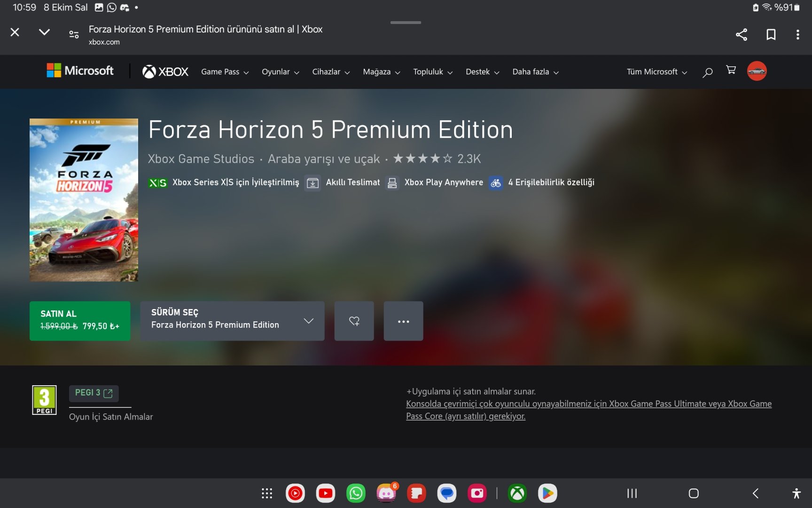Launch YouTube from the taskbar
Image resolution: width=812 pixels, height=508 pixels.
click(326, 493)
